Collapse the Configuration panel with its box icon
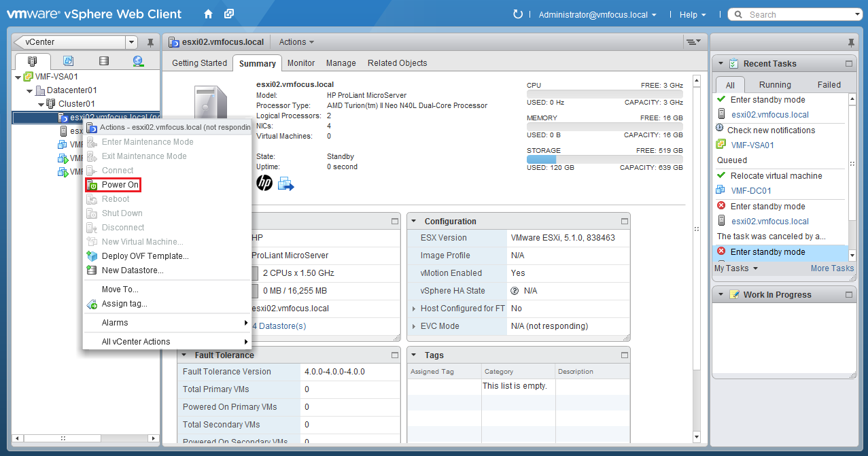This screenshot has width=868, height=456. coord(623,222)
